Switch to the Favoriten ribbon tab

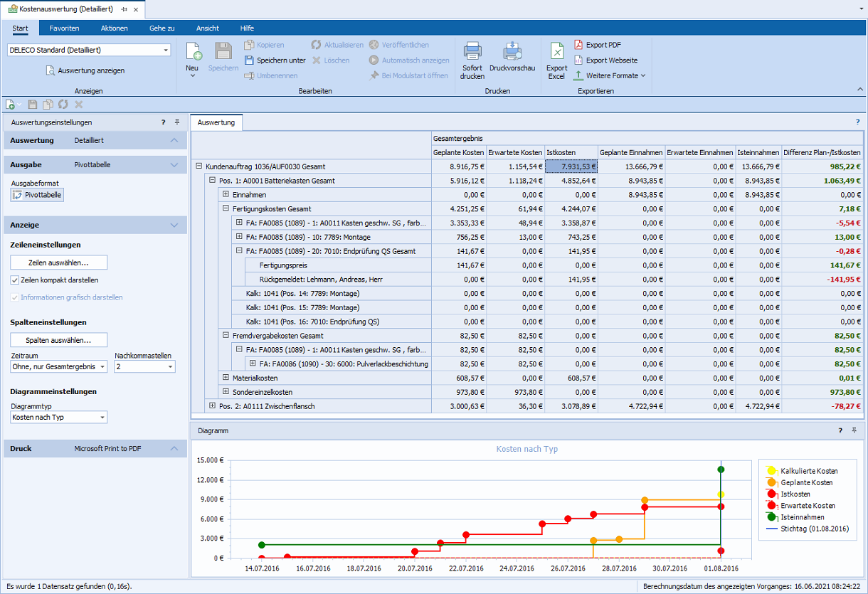coord(64,28)
